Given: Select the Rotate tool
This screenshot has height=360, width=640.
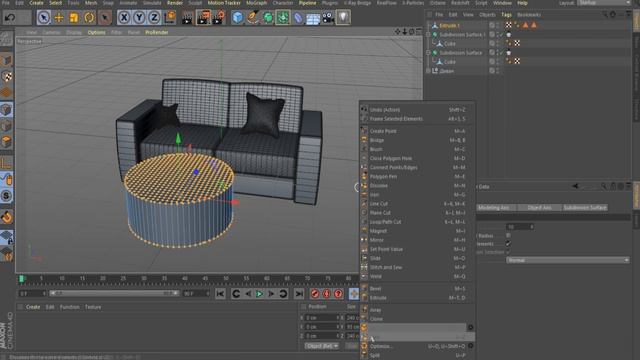Looking at the screenshot, I should point(89,18).
